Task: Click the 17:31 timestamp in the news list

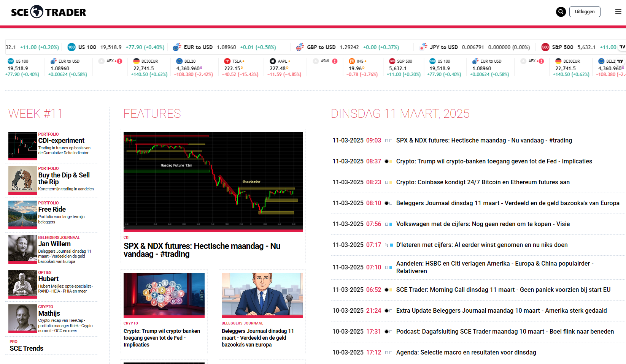Action: (373, 332)
